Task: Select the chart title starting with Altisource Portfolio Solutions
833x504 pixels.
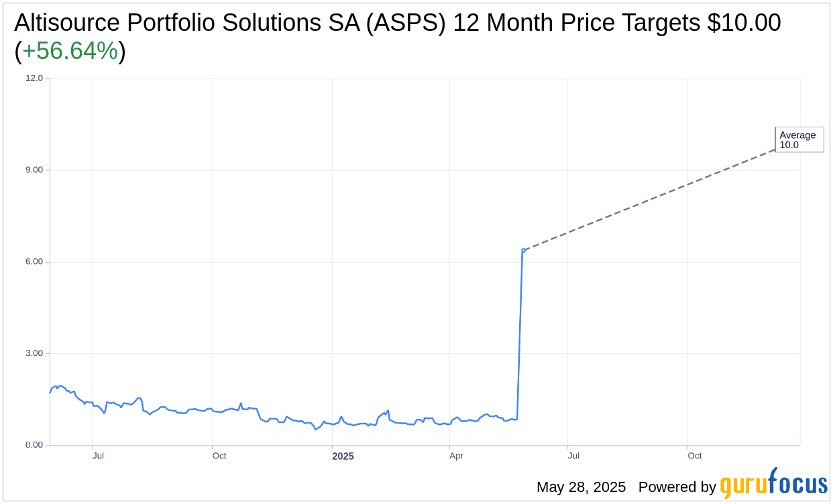Action: [x=398, y=37]
